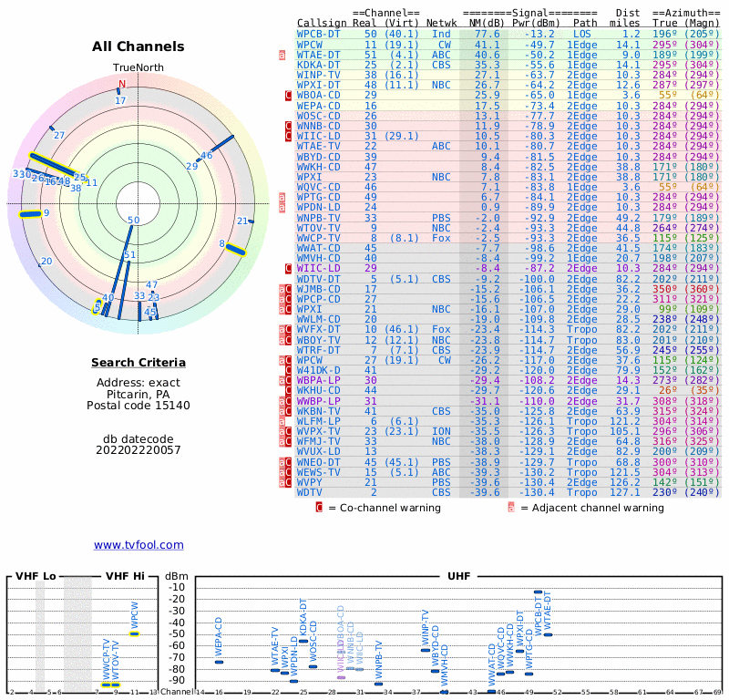This screenshot has width=729, height=700.
Task: Click the 77.6 NM(dB) value for WPCB-DT
Action: [488, 34]
